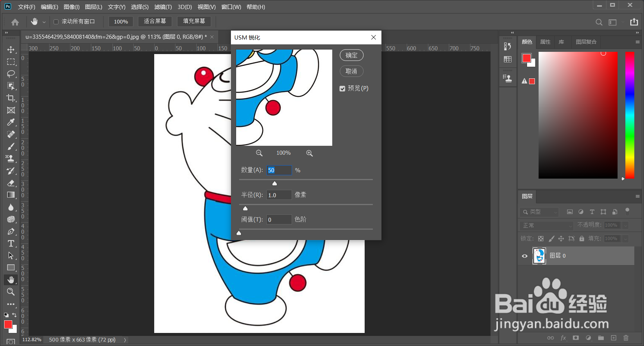Expand the status bar info arrow
This screenshot has width=644, height=346.
click(125, 340)
